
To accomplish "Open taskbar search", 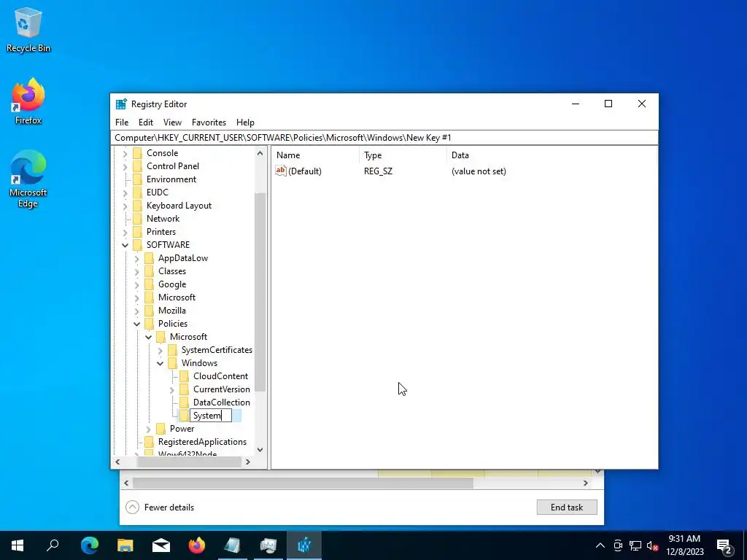I will pyautogui.click(x=53, y=545).
